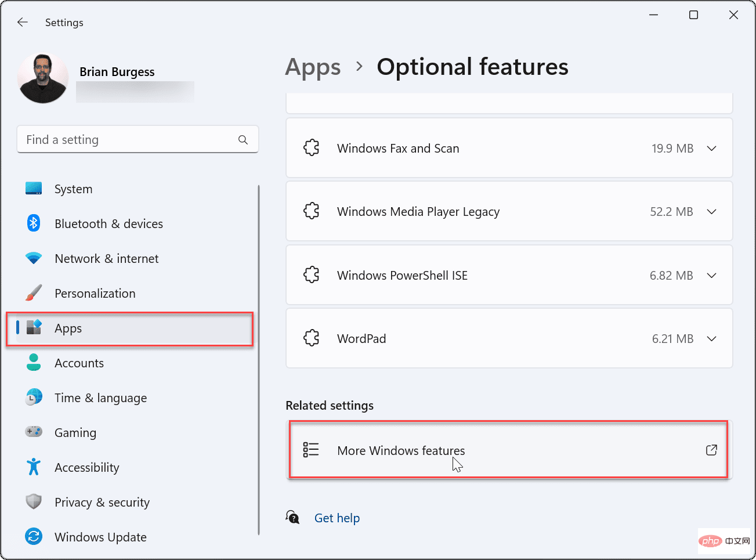Click the Get help headset icon
The height and width of the screenshot is (560, 756).
point(293,517)
